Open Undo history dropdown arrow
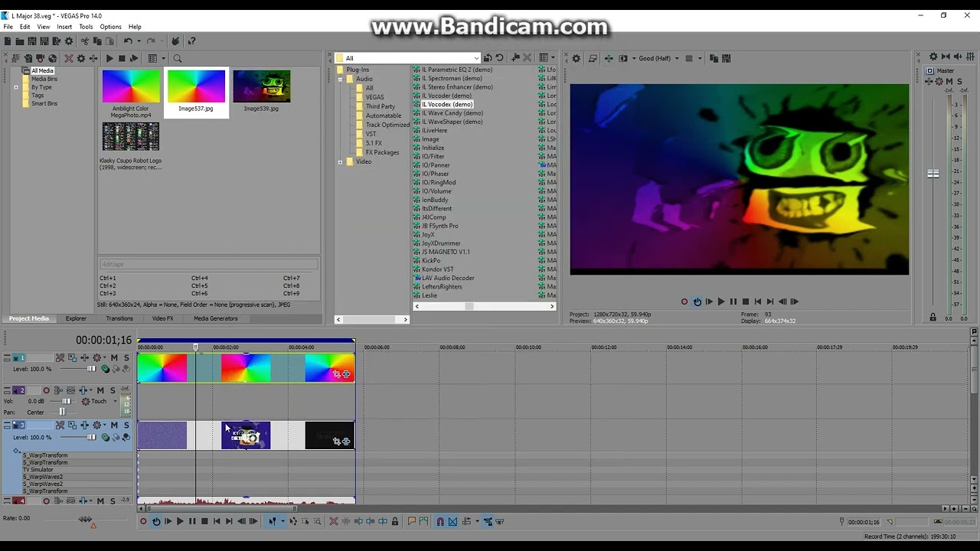The width and height of the screenshot is (980, 551). pyautogui.click(x=139, y=41)
